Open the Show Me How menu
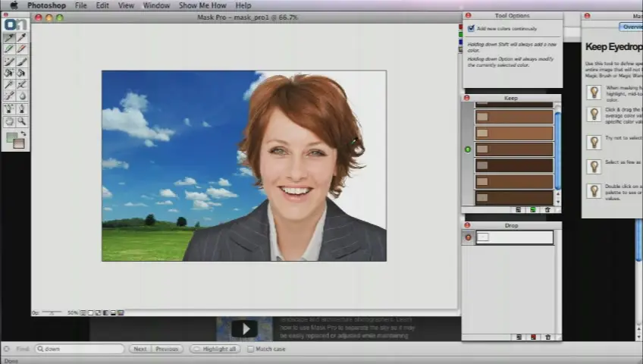This screenshot has height=364, width=643. tap(202, 5)
